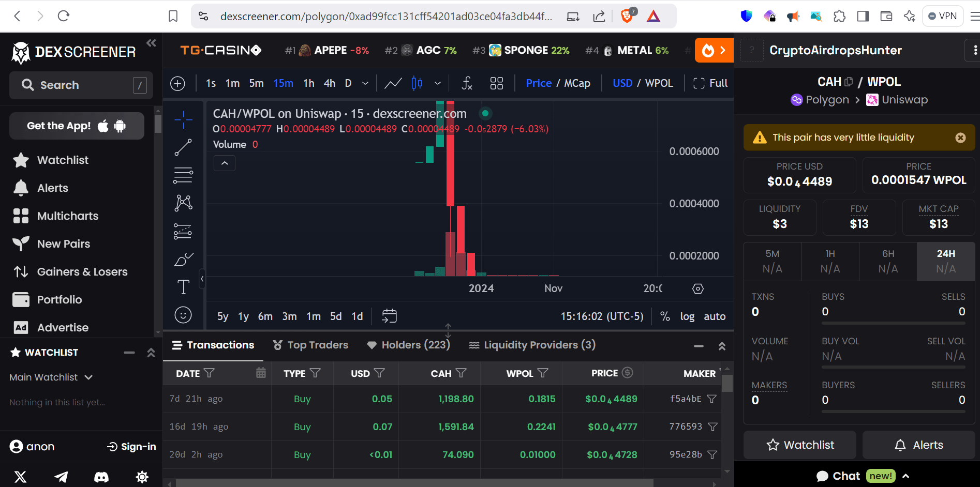This screenshot has width=980, height=487.
Task: Toggle the log scale on chart
Action: [x=687, y=316]
